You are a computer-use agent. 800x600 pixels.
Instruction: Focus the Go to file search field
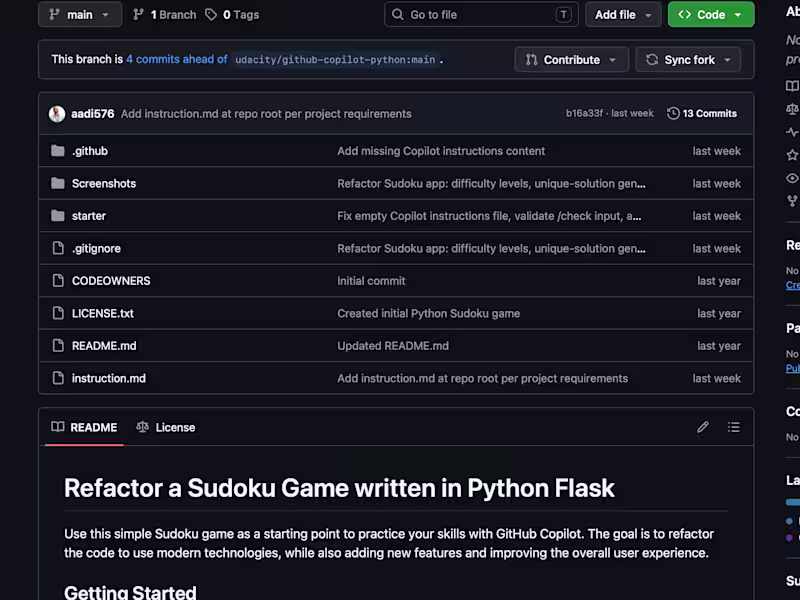481,14
